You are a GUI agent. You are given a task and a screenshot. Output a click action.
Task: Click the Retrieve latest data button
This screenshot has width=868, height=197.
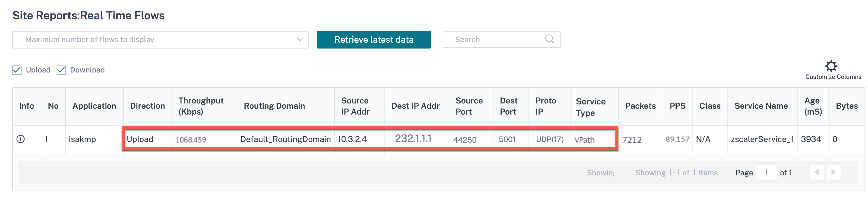pos(374,39)
